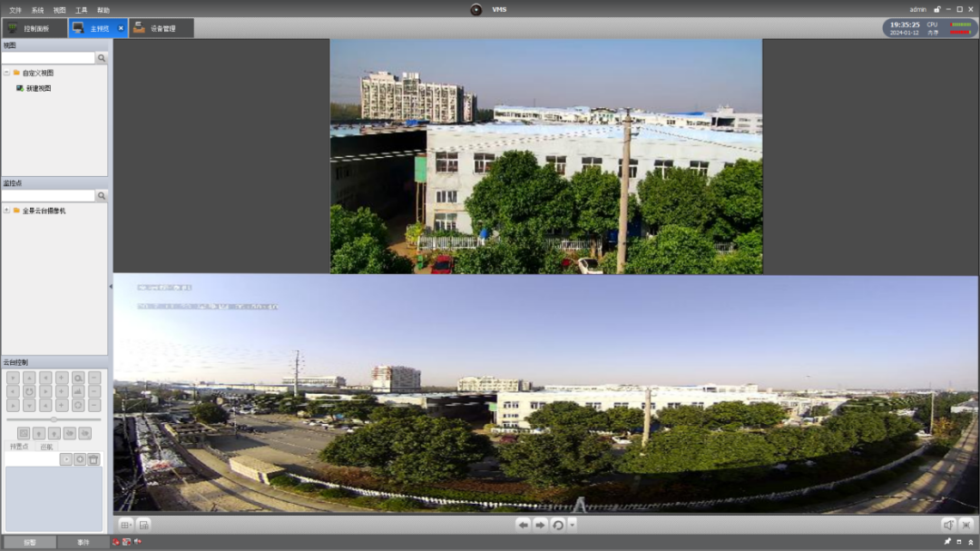Open the 帮助 menu
The height and width of the screenshot is (551, 980).
pos(103,10)
